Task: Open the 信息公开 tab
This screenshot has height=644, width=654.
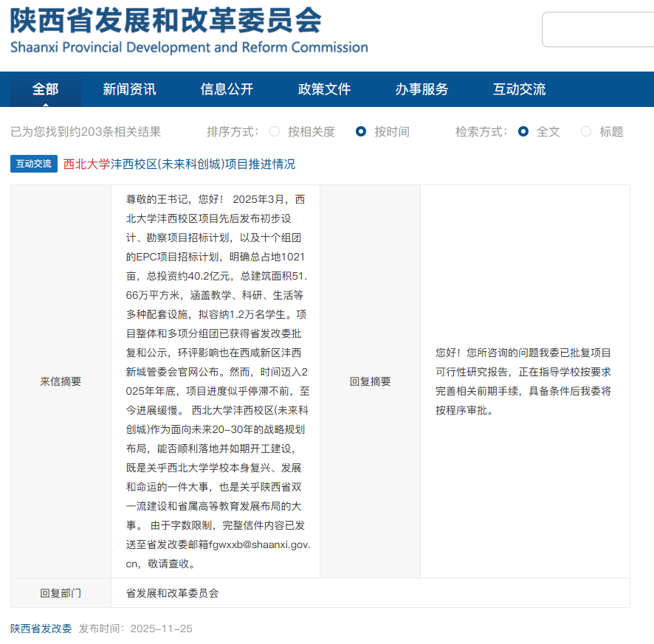Action: [x=226, y=89]
